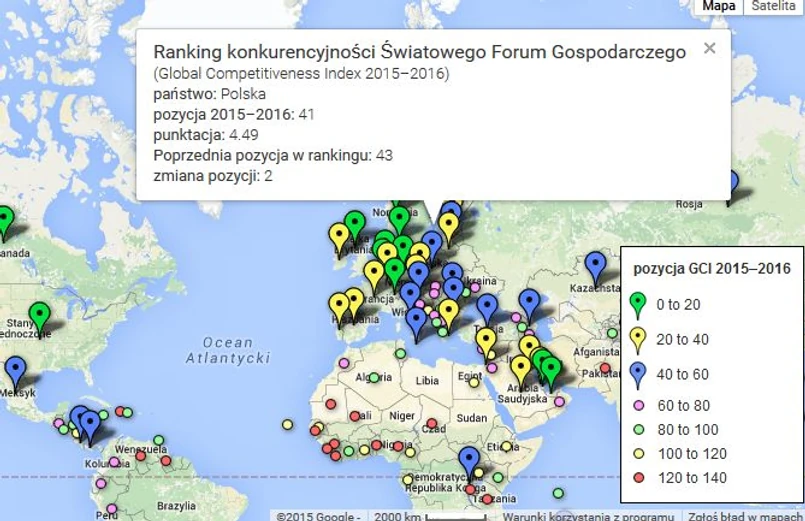Click the 'Ocean Atlantycki' map label
The height and width of the screenshot is (521, 805).
point(228,350)
